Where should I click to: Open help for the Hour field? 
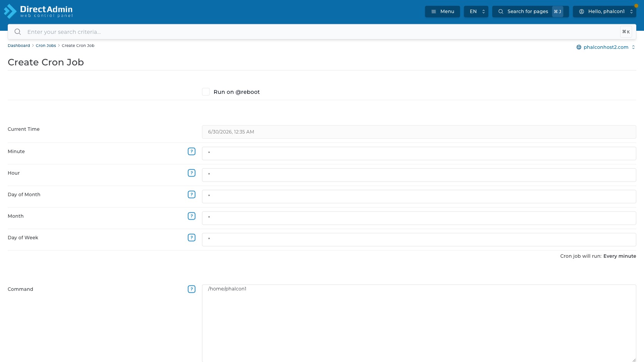click(x=191, y=173)
